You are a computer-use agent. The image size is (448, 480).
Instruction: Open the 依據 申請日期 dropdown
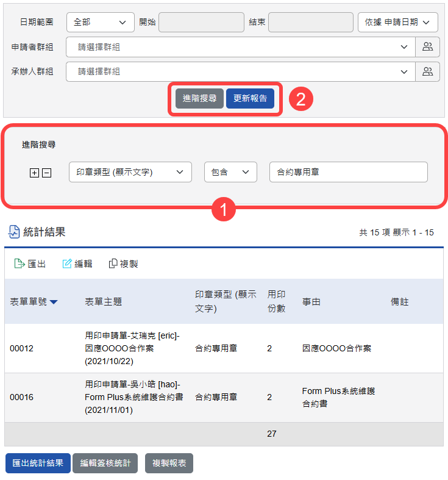[x=398, y=22]
